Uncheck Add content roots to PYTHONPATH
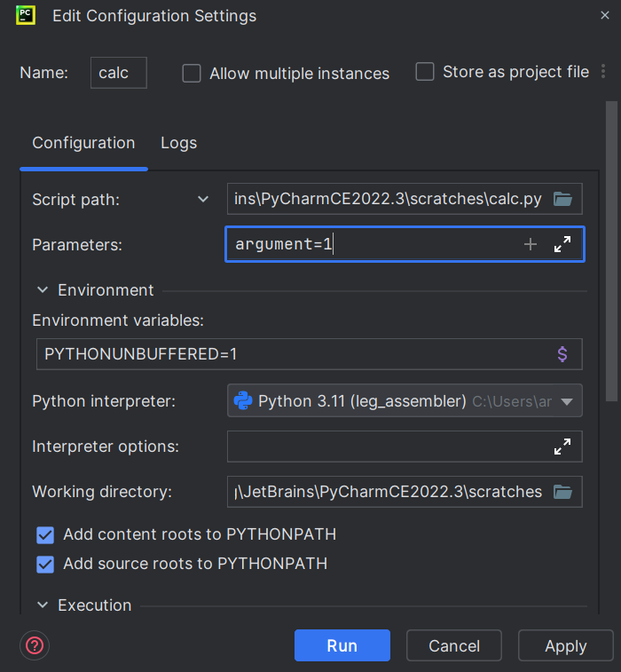 pos(45,535)
